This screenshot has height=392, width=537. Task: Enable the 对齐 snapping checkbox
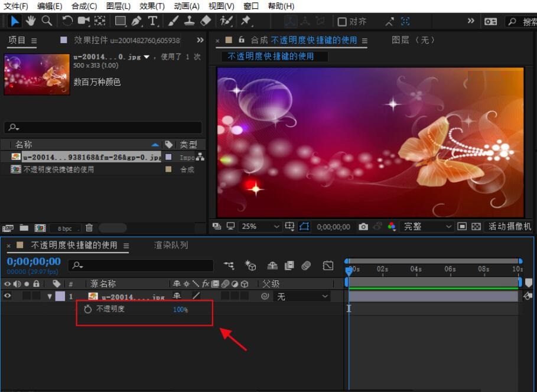[x=342, y=22]
